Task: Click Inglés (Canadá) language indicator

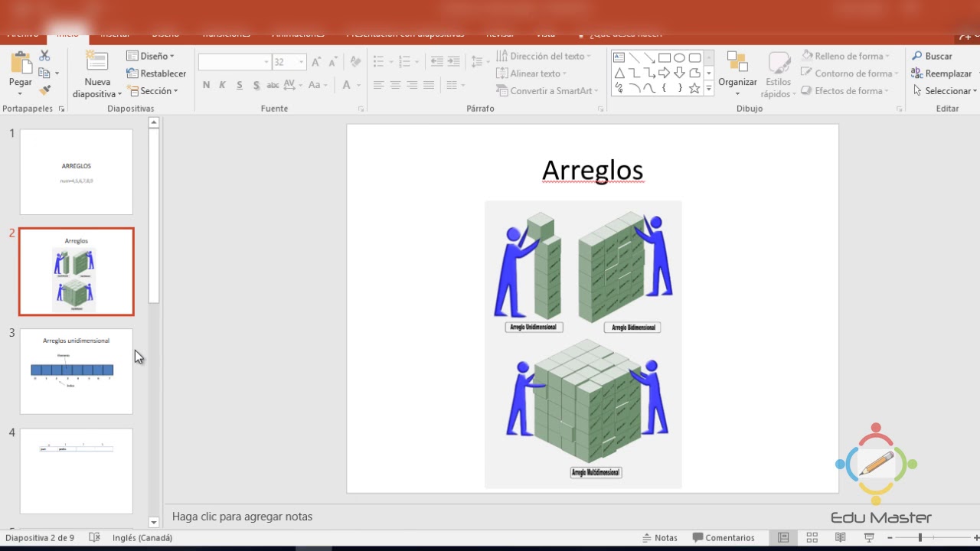Action: click(142, 538)
